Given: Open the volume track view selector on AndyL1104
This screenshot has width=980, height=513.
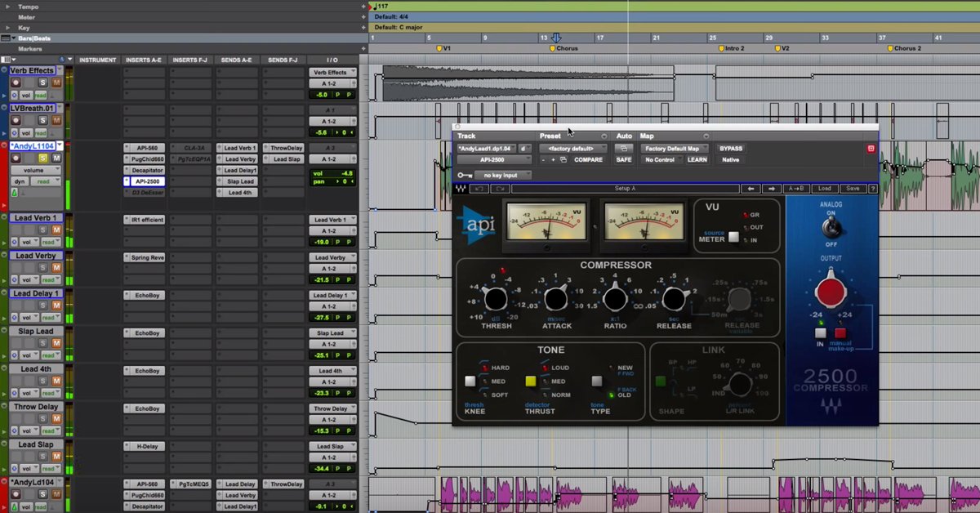Looking at the screenshot, I should coord(36,170).
